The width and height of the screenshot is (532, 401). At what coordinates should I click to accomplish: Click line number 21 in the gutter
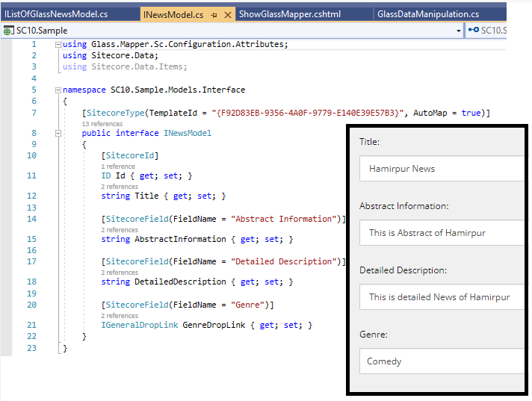pyautogui.click(x=31, y=325)
